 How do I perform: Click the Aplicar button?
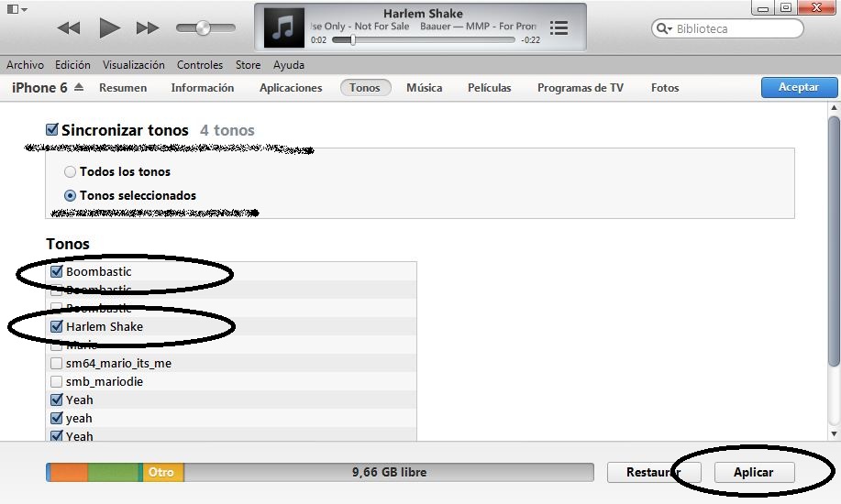point(754,472)
